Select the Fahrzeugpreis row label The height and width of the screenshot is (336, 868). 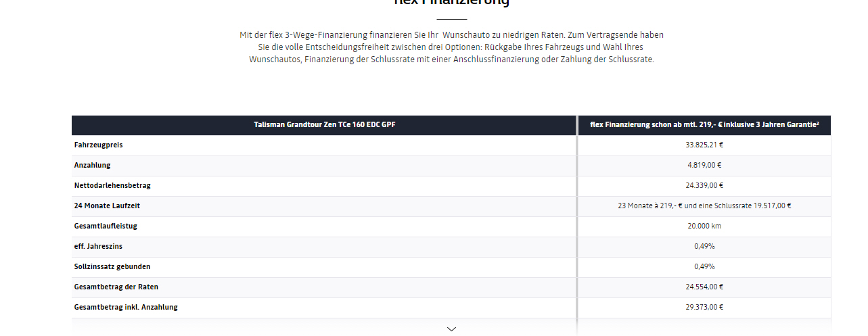(98, 145)
